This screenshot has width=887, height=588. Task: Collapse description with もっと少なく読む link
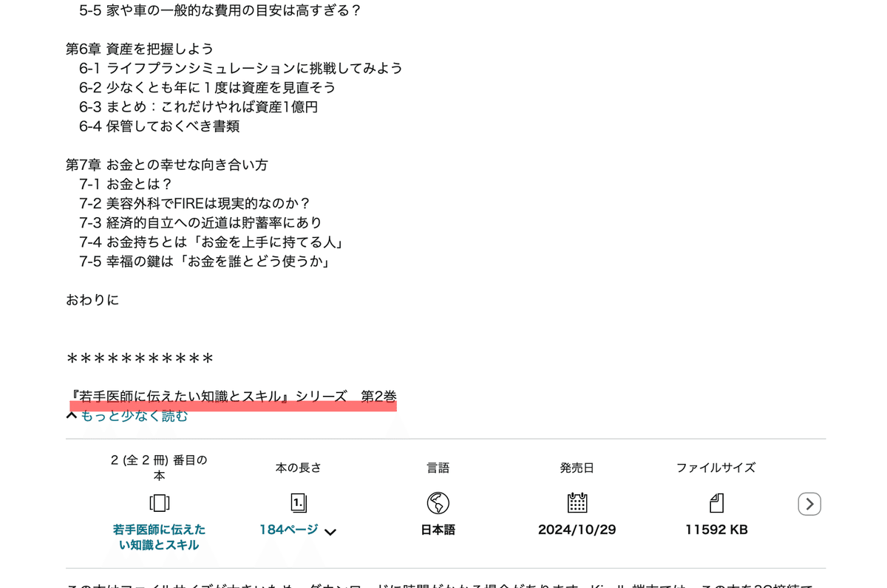[134, 416]
